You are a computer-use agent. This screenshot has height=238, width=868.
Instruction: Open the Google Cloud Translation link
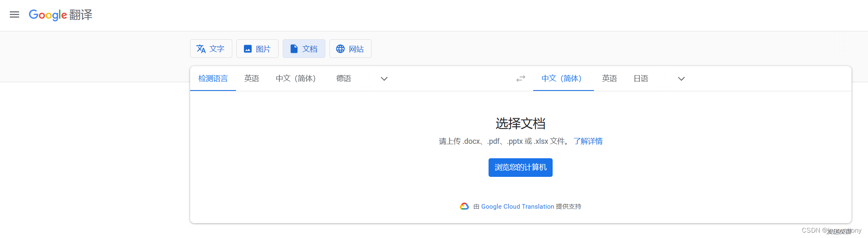(517, 207)
